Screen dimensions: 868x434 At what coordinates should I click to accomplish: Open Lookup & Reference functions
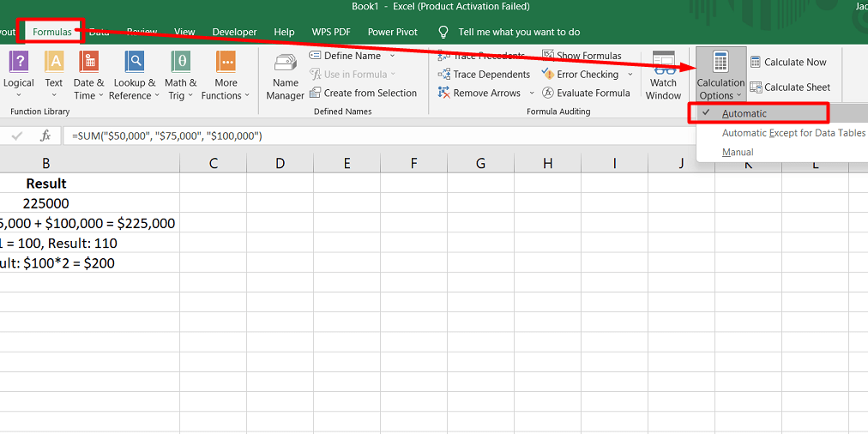[x=135, y=62]
